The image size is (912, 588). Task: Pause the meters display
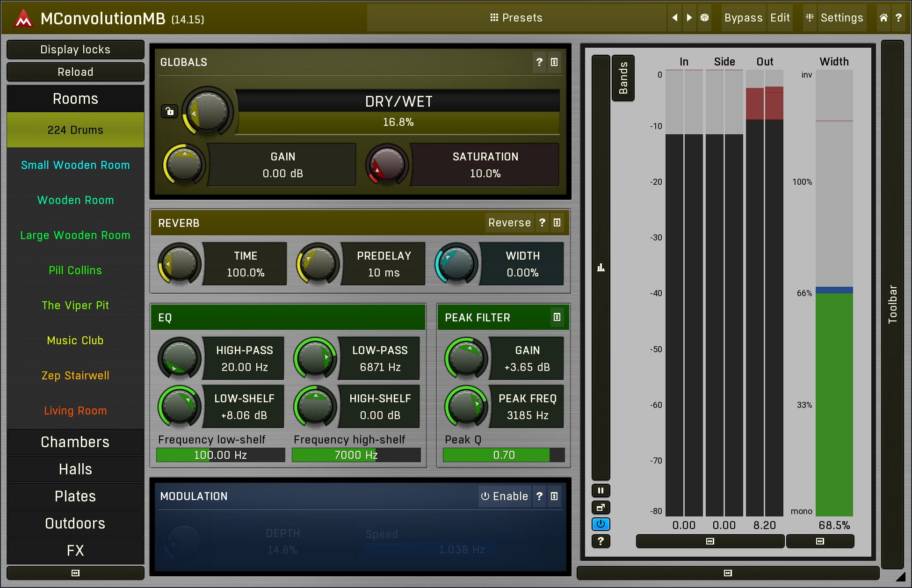pyautogui.click(x=601, y=491)
